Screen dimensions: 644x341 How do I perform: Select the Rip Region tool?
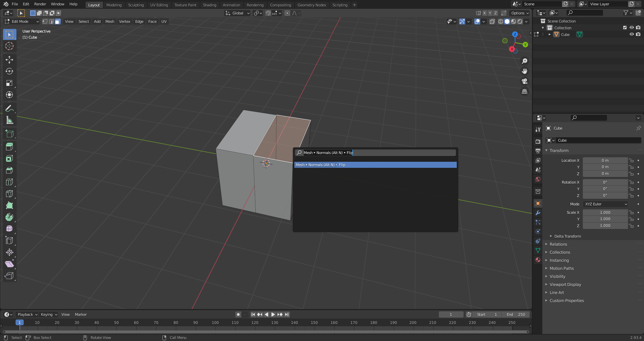point(9,276)
